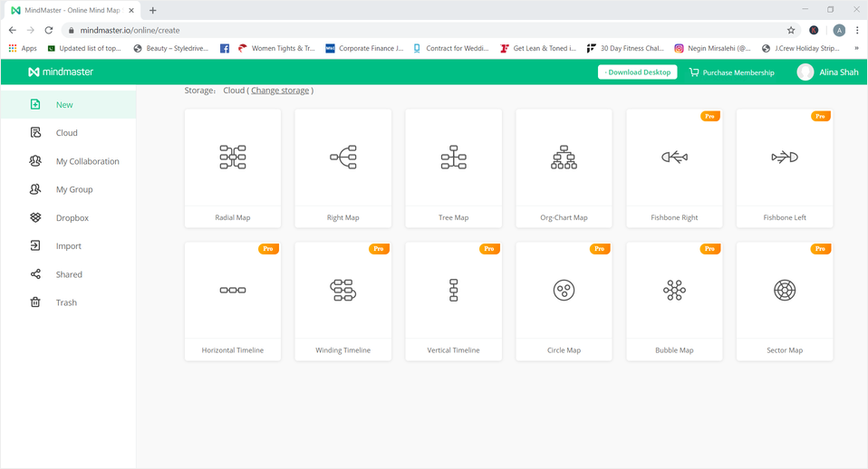The height and width of the screenshot is (469, 868).
Task: Select the Radial Map template icon
Action: click(x=233, y=158)
